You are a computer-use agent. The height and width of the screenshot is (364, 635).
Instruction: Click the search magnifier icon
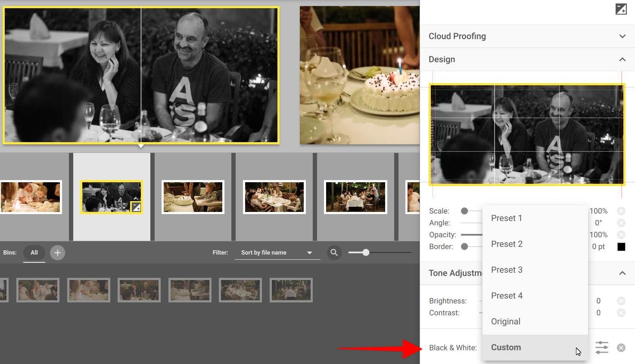point(334,252)
